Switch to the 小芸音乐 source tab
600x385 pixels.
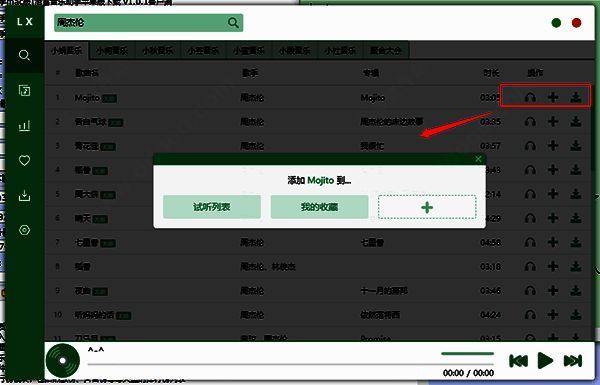[x=203, y=51]
